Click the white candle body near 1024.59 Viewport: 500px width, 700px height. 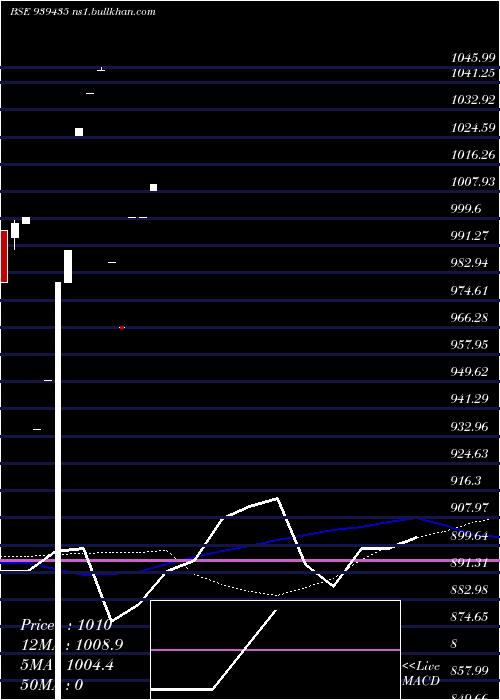79,132
